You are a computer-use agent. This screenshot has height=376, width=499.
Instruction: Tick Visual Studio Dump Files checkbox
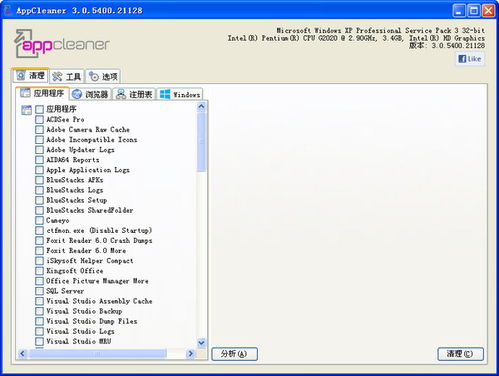point(39,321)
